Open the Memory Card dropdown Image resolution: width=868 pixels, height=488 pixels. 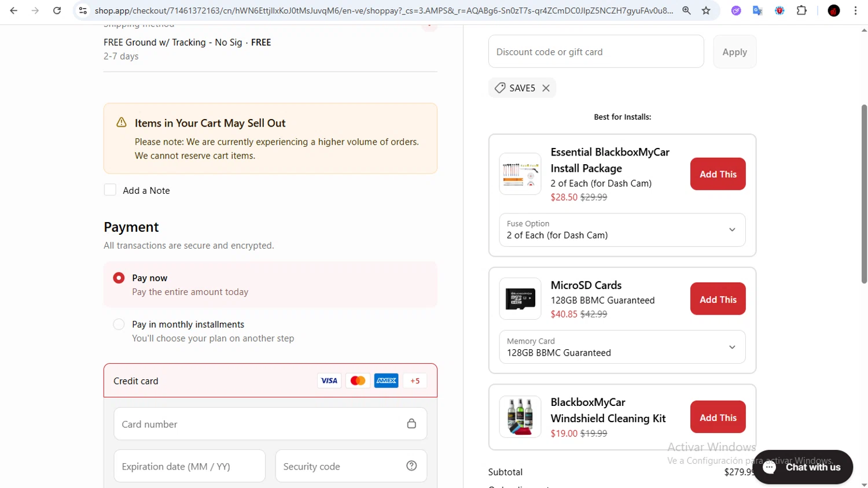coord(622,347)
